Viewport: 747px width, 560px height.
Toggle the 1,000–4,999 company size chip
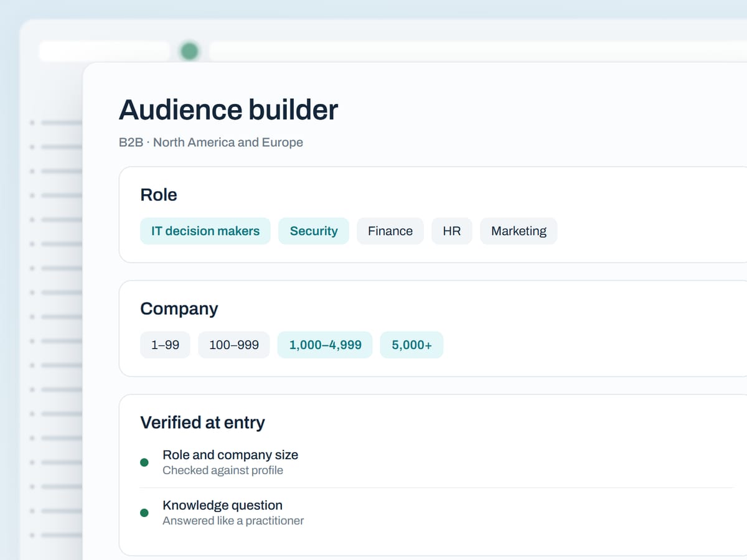coord(325,345)
